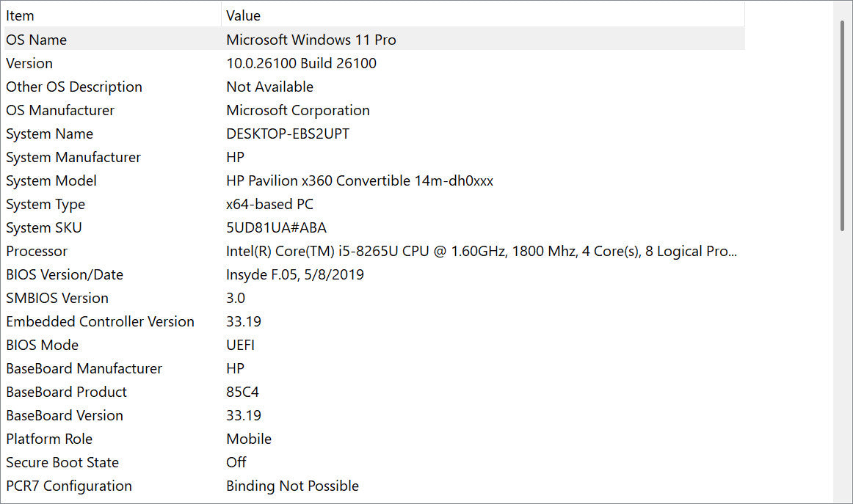Click the vertical scrollbar thumb

(843, 125)
